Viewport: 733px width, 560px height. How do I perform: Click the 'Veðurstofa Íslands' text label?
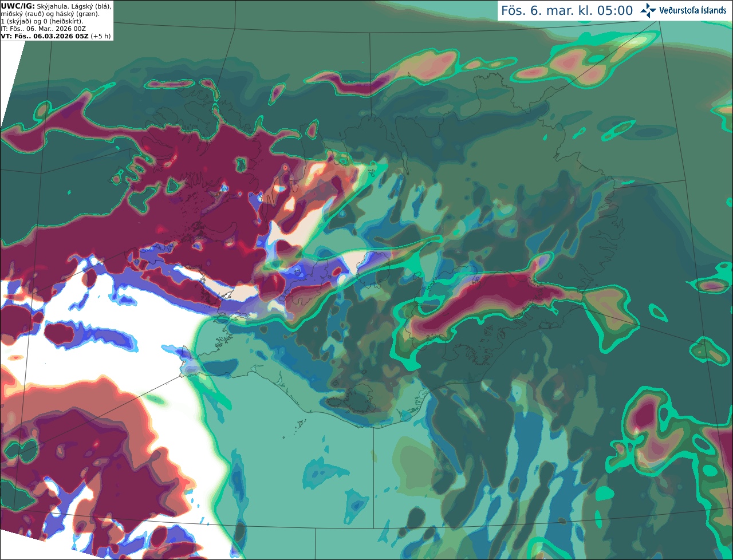[x=693, y=10]
